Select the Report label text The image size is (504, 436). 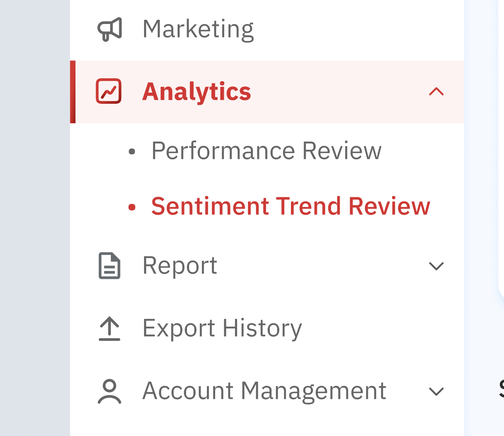pos(180,266)
